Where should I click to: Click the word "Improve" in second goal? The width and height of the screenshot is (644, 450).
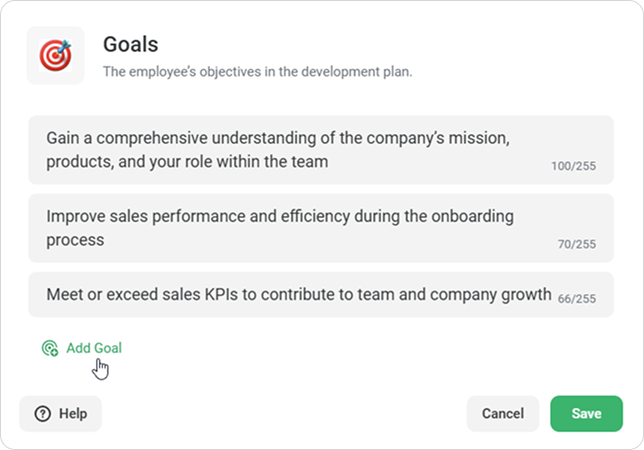point(76,217)
